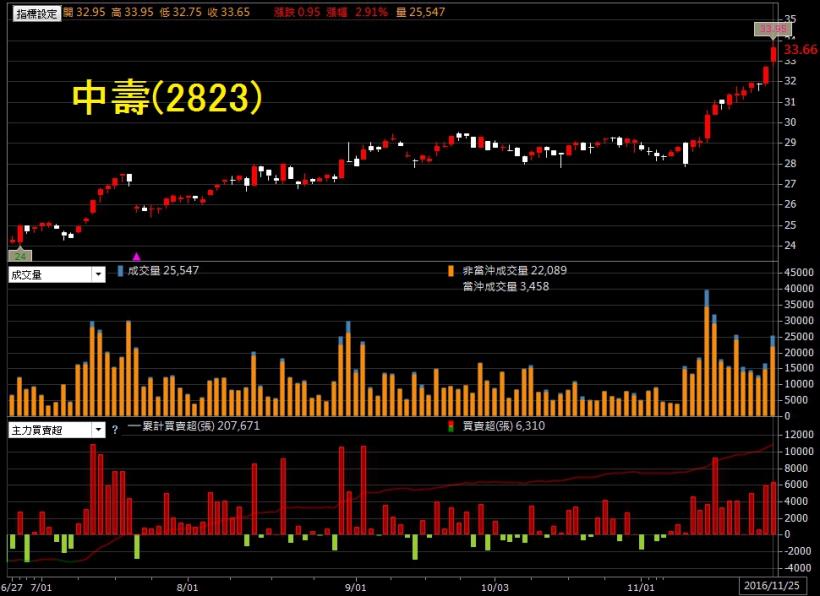Click the 12000 axis value

(799, 434)
